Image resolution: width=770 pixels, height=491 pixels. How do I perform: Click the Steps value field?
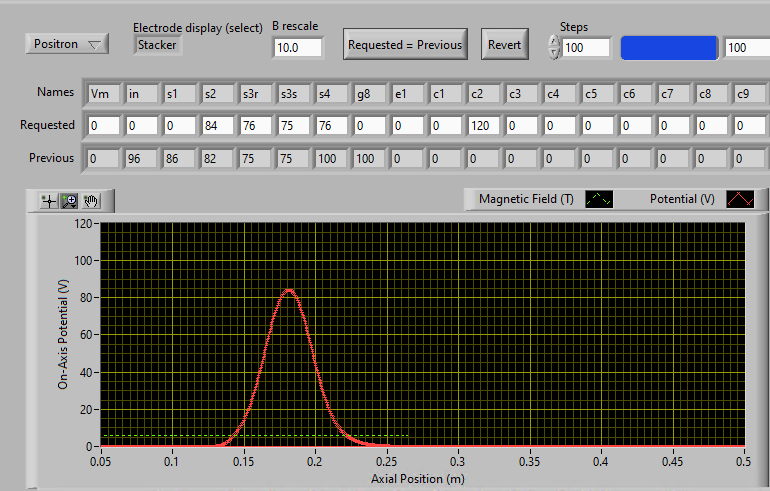(586, 48)
